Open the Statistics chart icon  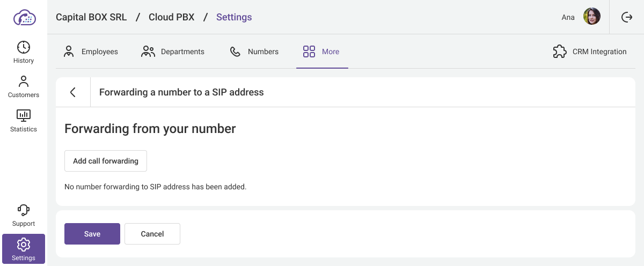[24, 115]
